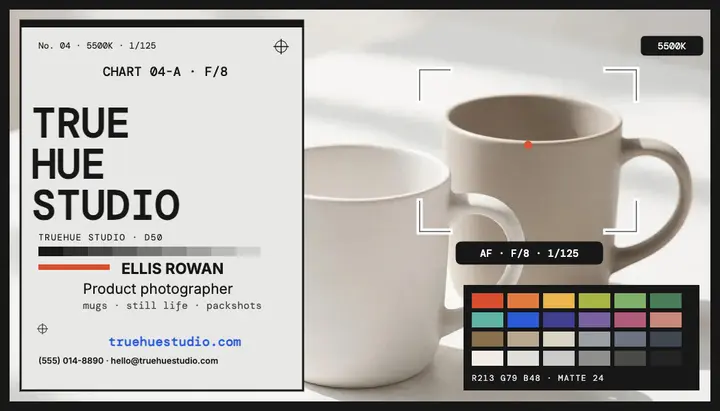
Task: Click the red autofocus point dot
Action: (528, 145)
